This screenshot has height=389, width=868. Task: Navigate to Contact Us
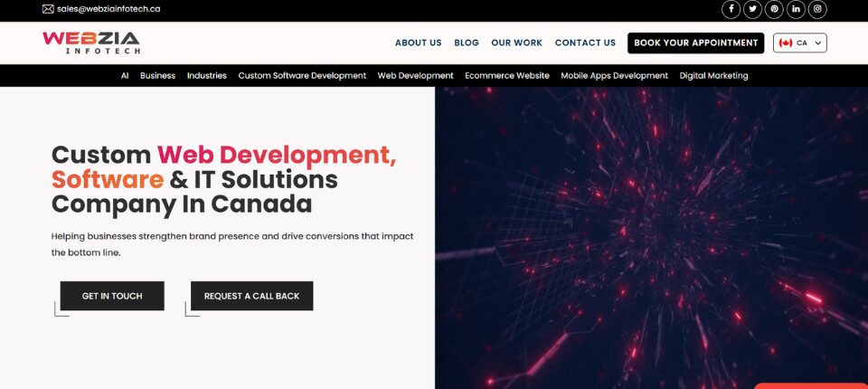coord(585,43)
